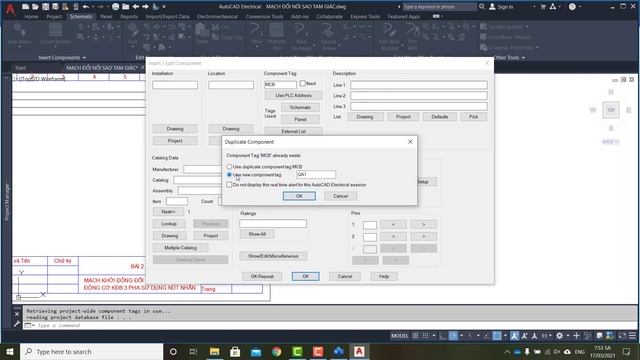This screenshot has height=360, width=640.
Task: Click the Customization menu icon in status bar
Action: 632,336
